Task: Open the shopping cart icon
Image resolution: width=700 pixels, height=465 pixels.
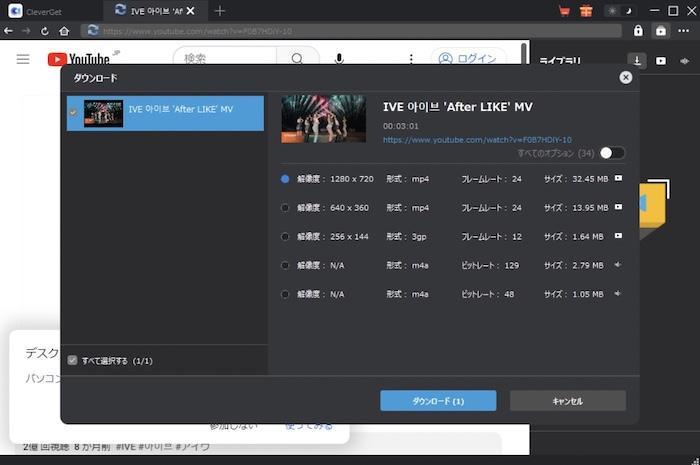Action: 564,11
